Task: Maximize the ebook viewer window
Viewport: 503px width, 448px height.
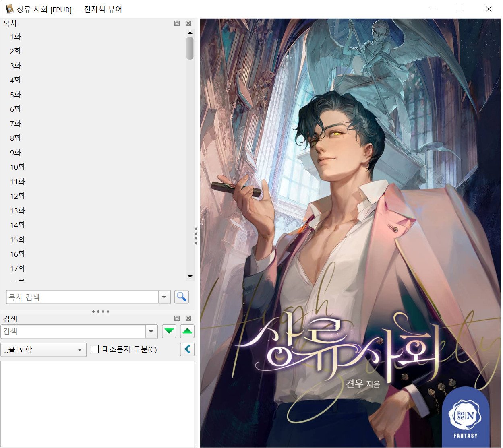Action: 460,9
